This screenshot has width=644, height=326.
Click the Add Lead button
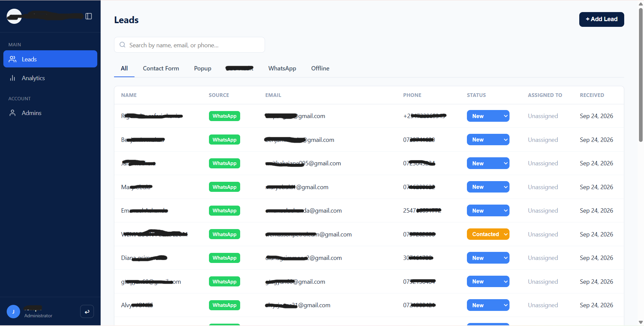pos(601,19)
